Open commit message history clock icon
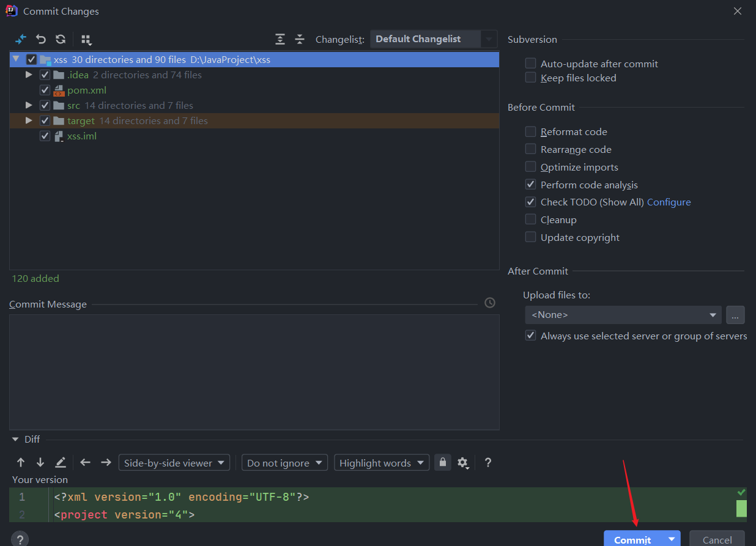This screenshot has height=546, width=756. pyautogui.click(x=490, y=303)
